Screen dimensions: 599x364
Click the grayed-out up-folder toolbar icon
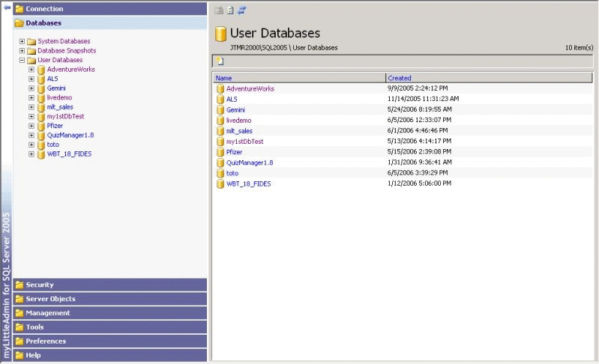[218, 10]
